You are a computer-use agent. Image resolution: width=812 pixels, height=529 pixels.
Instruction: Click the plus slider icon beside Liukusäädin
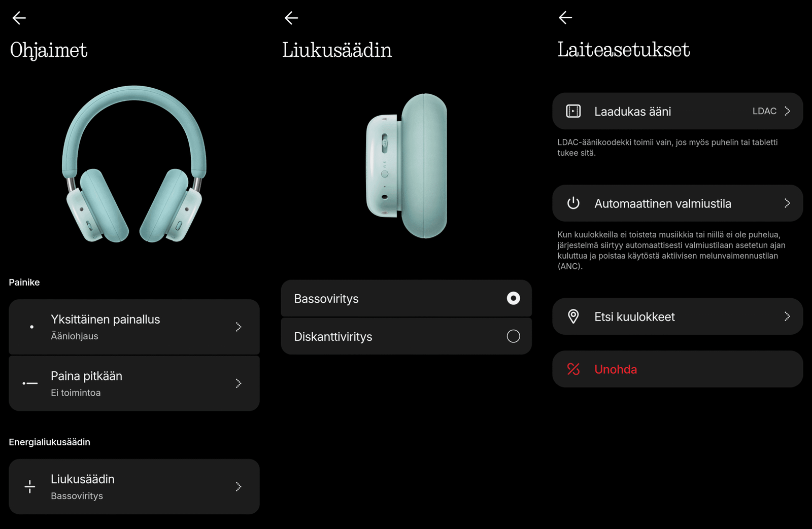point(30,487)
